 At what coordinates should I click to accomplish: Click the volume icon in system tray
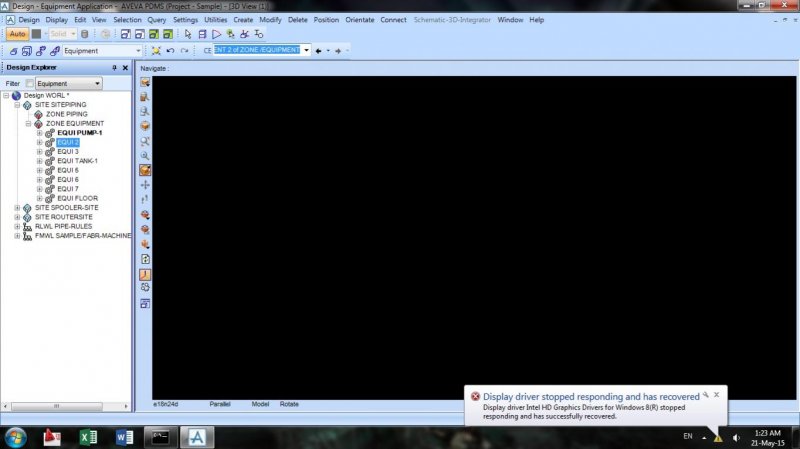coord(736,438)
